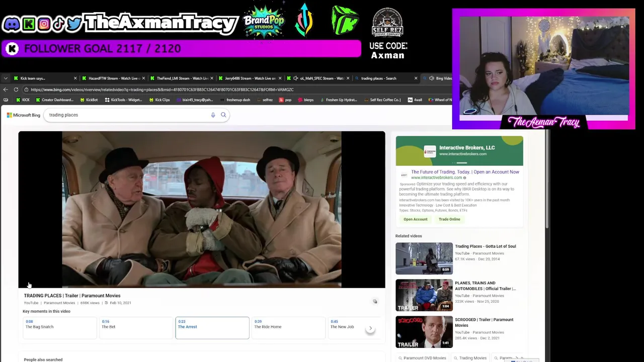Open the KICK bookmark
Screen dimensions: 644x362
pos(23,100)
